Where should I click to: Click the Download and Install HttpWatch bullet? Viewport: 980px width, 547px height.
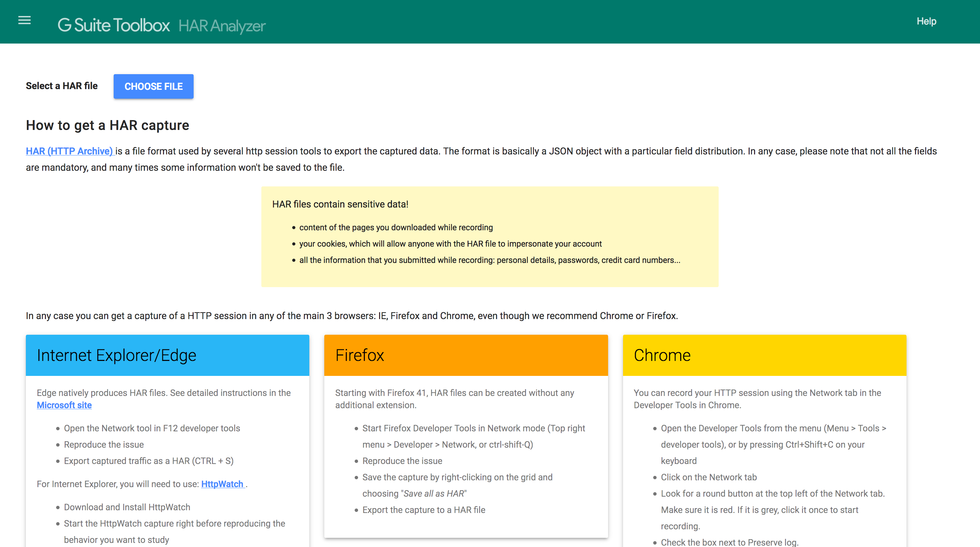(127, 507)
